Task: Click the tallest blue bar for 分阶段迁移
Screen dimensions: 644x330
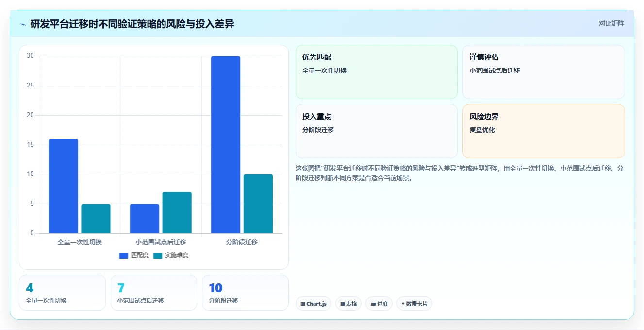Action: tap(226, 145)
